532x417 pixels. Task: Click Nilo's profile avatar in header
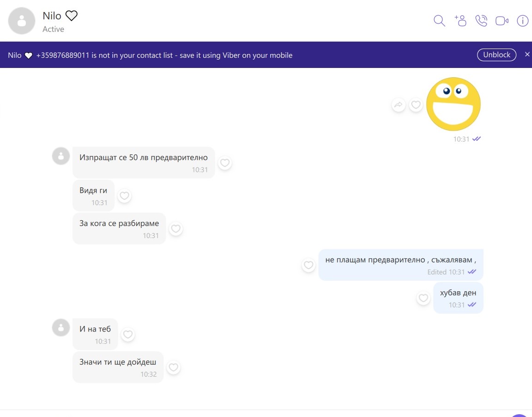click(x=22, y=21)
